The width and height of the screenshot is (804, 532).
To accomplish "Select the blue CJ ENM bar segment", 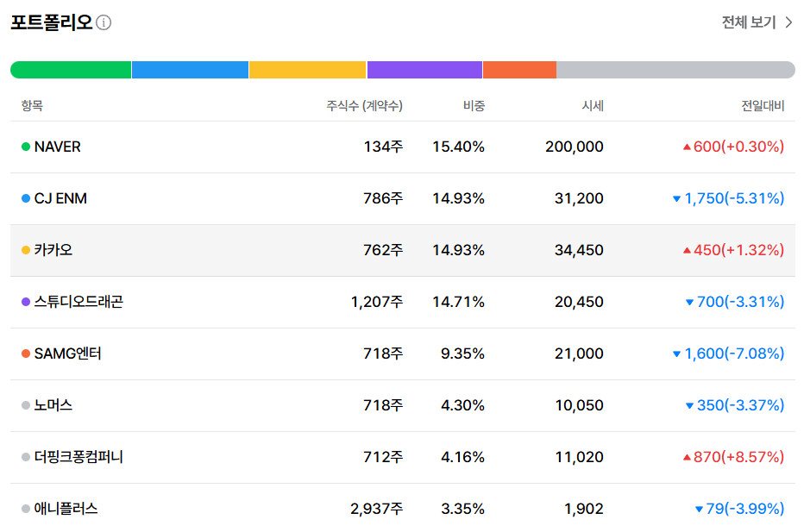I will (191, 70).
